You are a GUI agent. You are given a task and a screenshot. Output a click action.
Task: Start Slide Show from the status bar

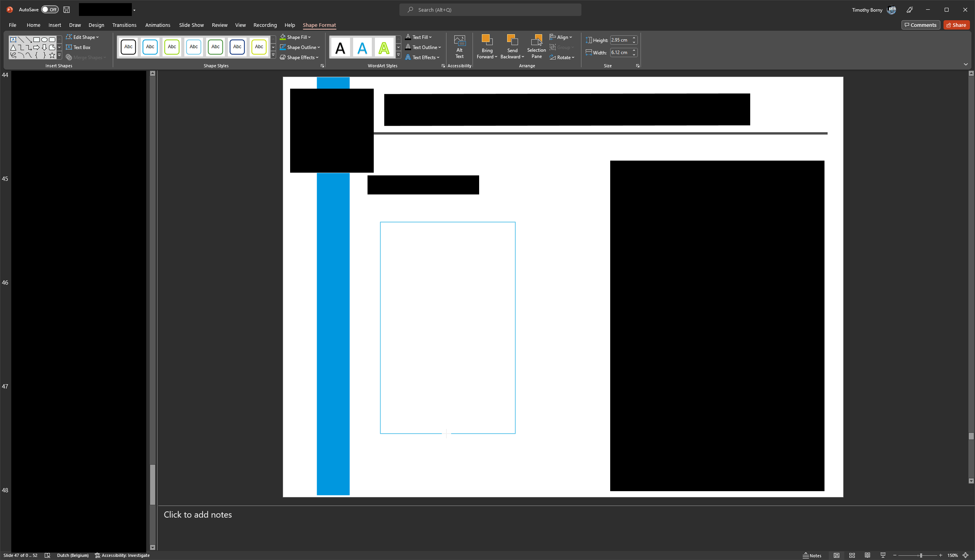pyautogui.click(x=883, y=555)
